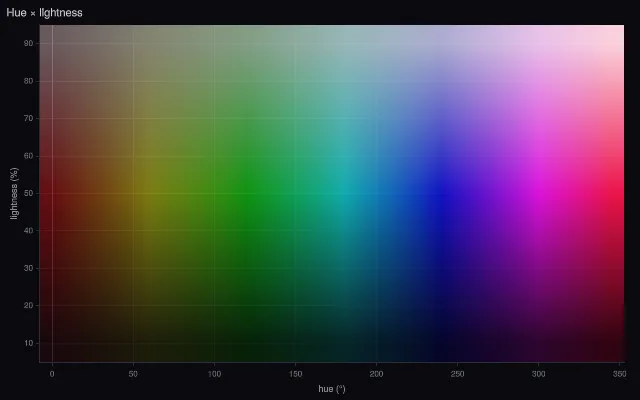This screenshot has width=640, height=400.
Task: Click the 350 tick label on the hue axis
Action: (619, 374)
